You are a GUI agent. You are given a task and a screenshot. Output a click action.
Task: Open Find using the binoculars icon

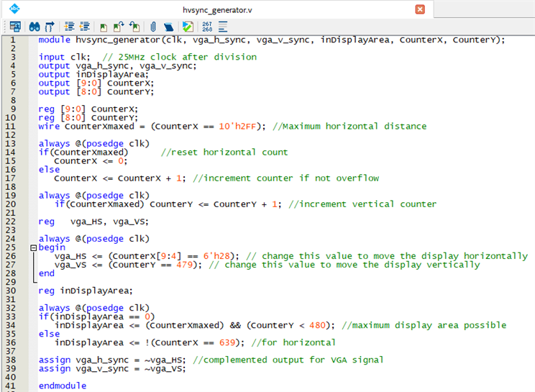pos(34,27)
